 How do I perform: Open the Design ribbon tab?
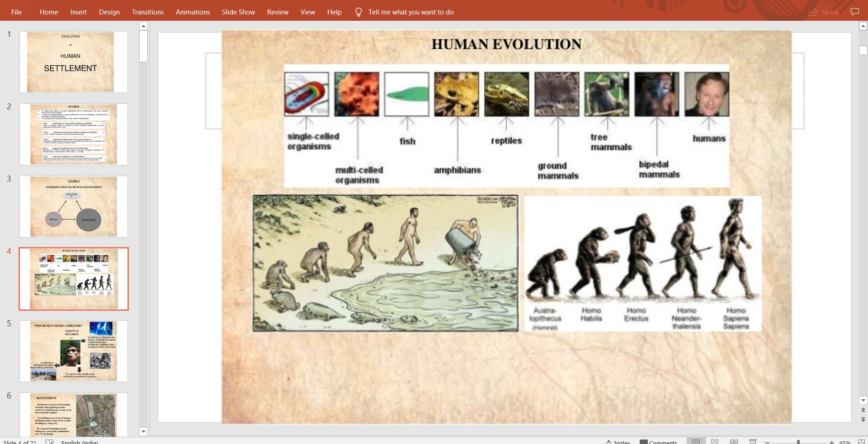point(109,12)
